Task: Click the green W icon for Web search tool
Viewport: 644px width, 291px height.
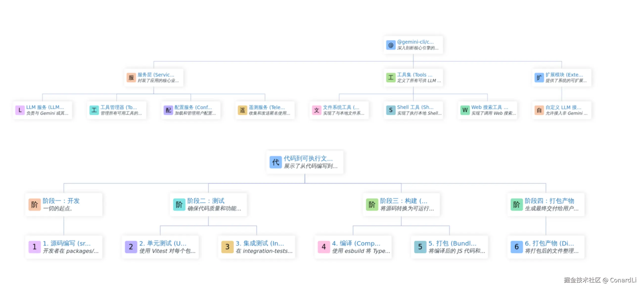Action: tap(465, 110)
